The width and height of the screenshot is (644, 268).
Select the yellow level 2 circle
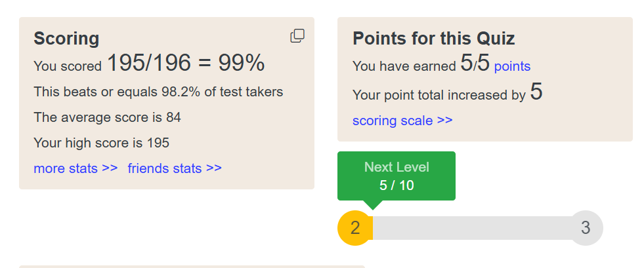pos(354,228)
